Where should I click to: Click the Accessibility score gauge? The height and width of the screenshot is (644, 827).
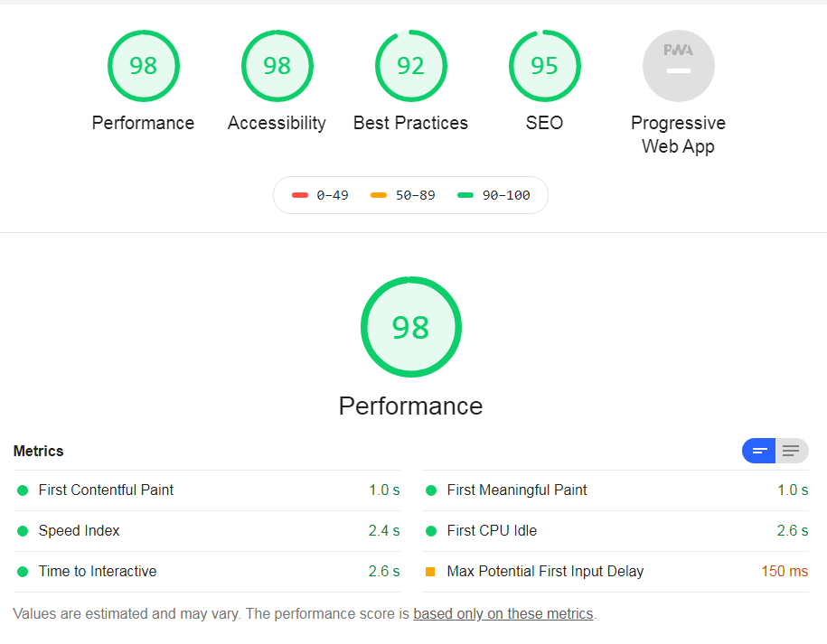pos(277,66)
